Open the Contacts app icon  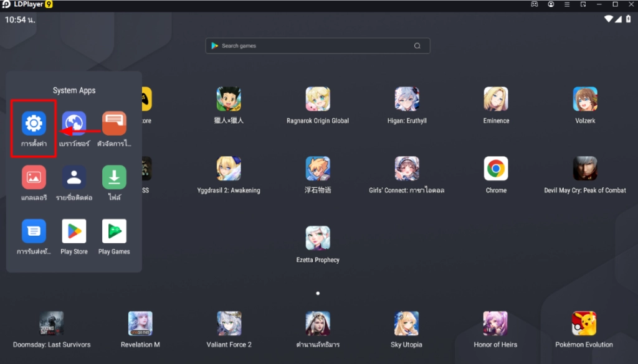point(74,177)
